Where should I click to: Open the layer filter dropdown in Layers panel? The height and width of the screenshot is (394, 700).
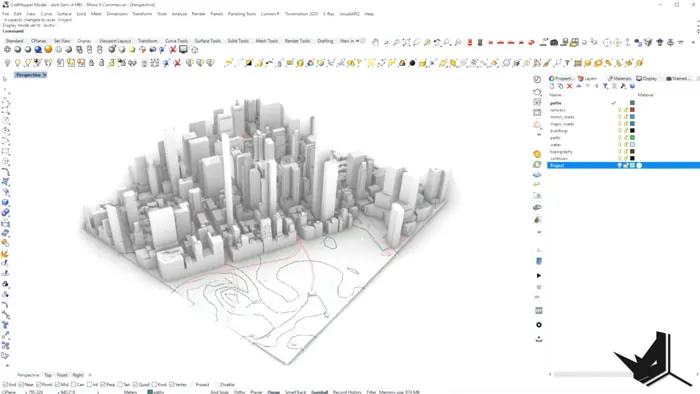[x=605, y=86]
